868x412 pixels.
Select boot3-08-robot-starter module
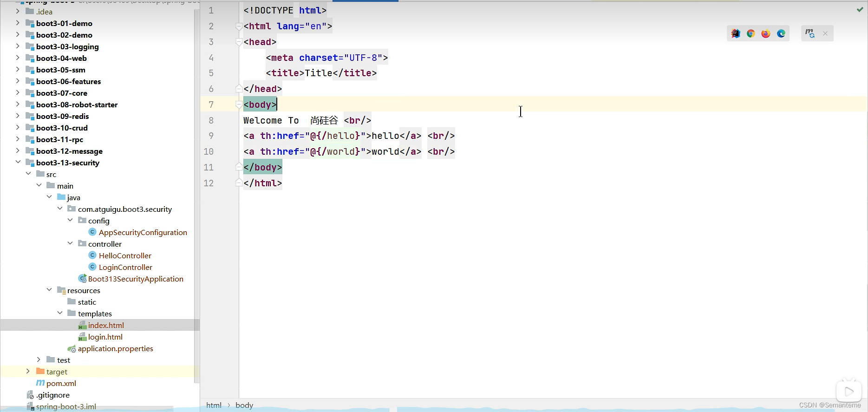click(x=77, y=105)
